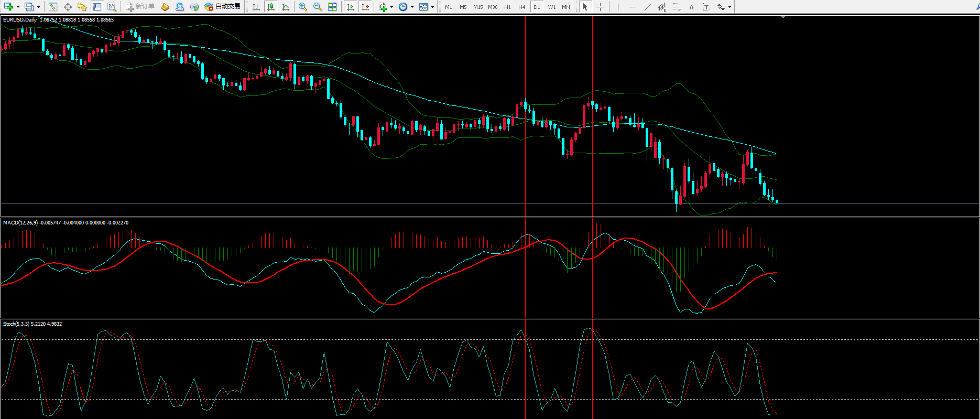The height and width of the screenshot is (419, 980).
Task: Open the Data Window crosshair icon
Action: pyautogui.click(x=68, y=7)
